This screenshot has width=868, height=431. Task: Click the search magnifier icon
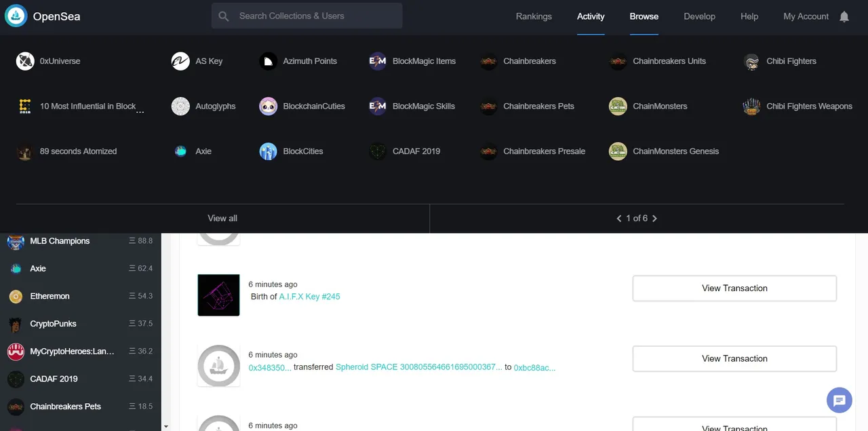point(224,16)
